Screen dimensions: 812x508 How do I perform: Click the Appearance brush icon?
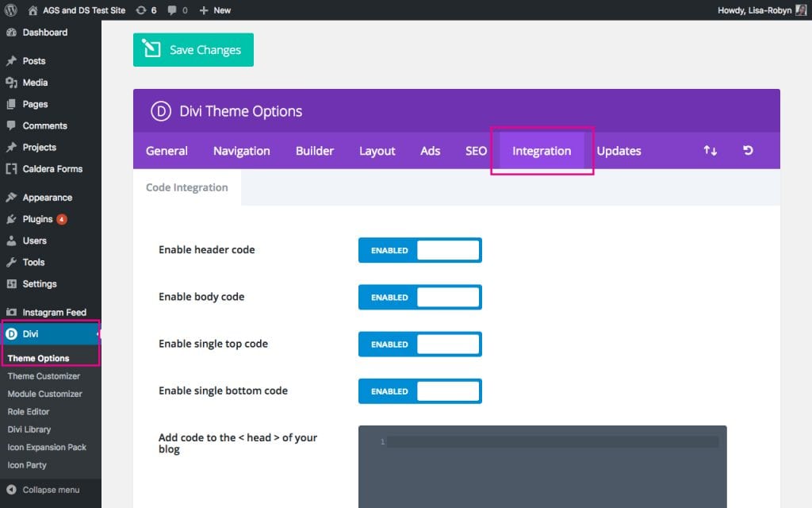coord(11,197)
